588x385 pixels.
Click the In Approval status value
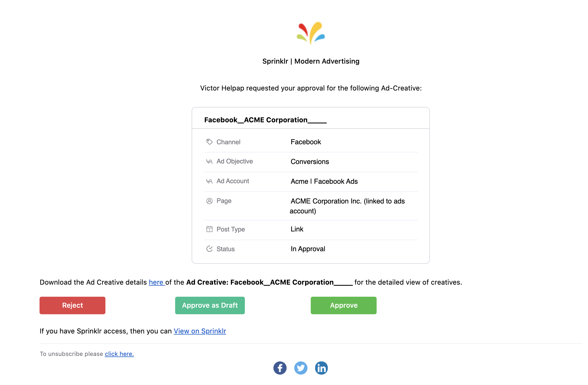(308, 249)
